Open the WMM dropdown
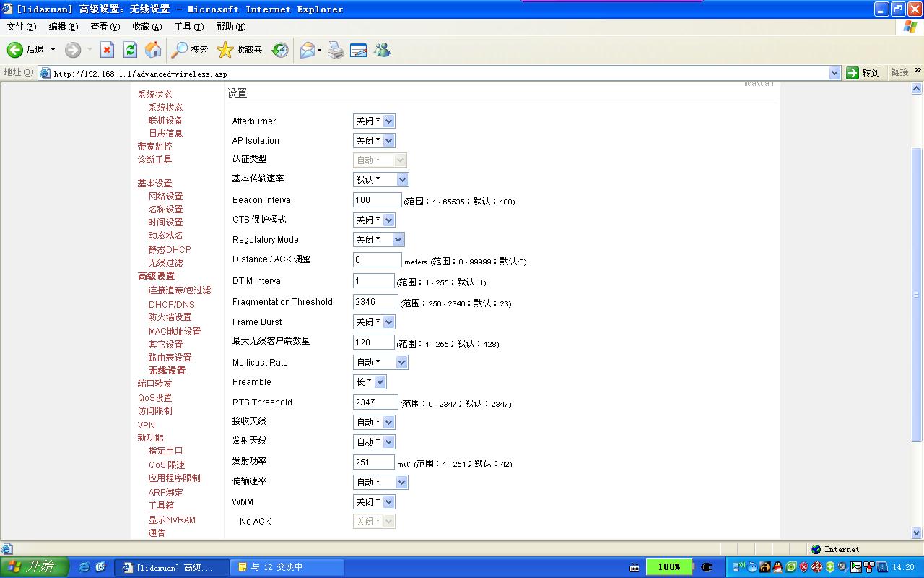Image resolution: width=924 pixels, height=578 pixels. [x=374, y=501]
